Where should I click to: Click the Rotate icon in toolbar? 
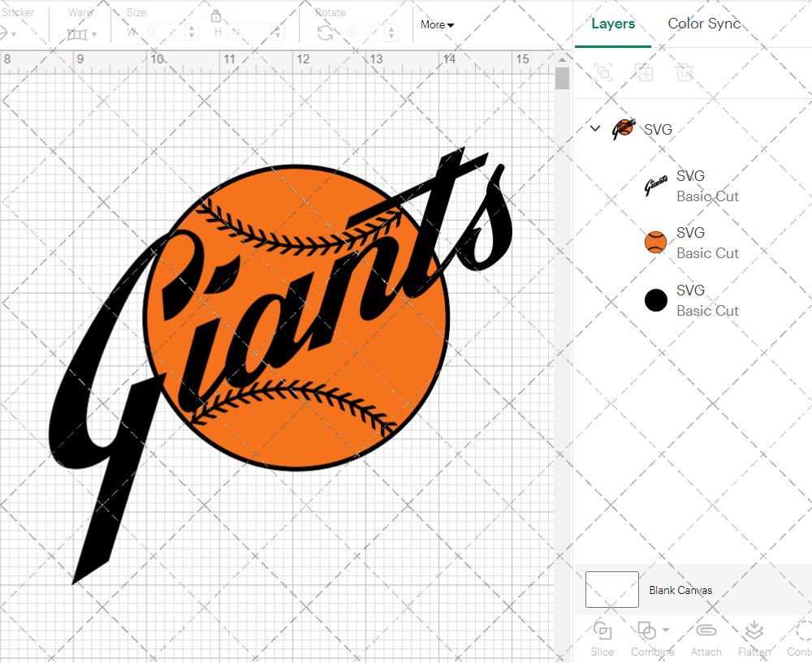(325, 32)
